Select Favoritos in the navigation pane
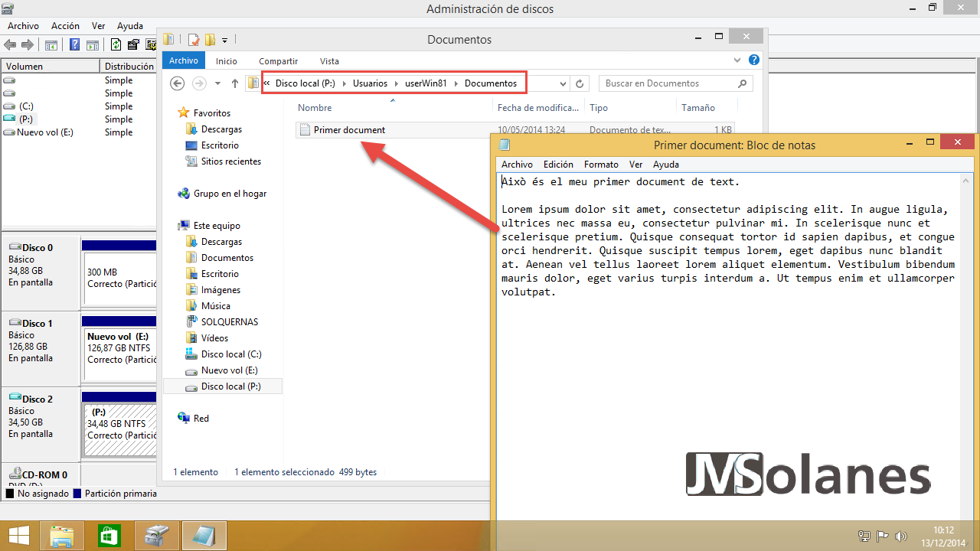Image resolution: width=980 pixels, height=551 pixels. pyautogui.click(x=212, y=113)
